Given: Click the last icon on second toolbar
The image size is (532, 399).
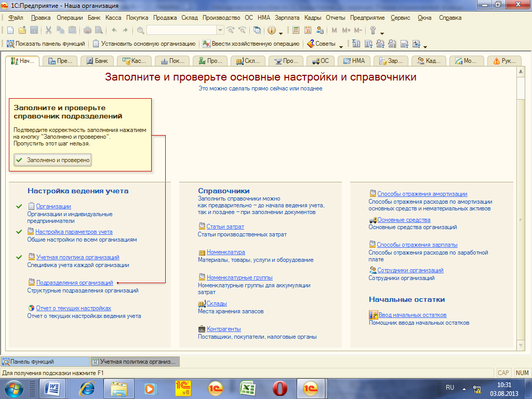Looking at the screenshot, I should (x=416, y=44).
